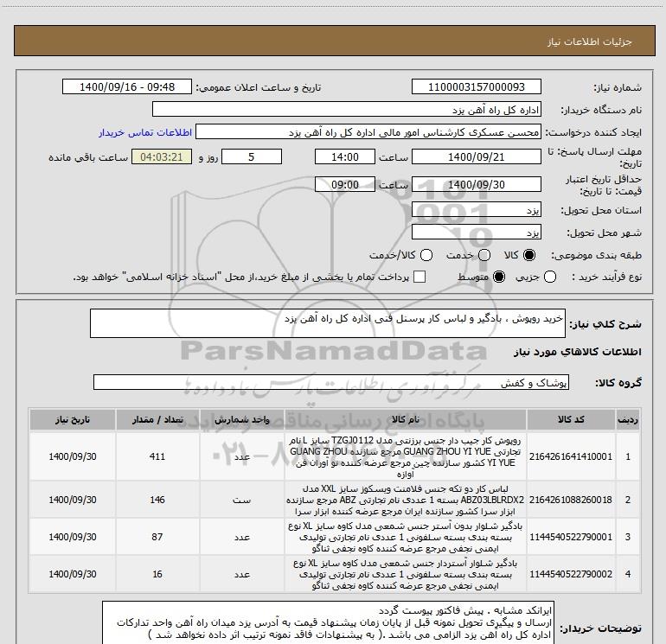
Task: Click the واحد شمارش column header
Action: [241, 419]
